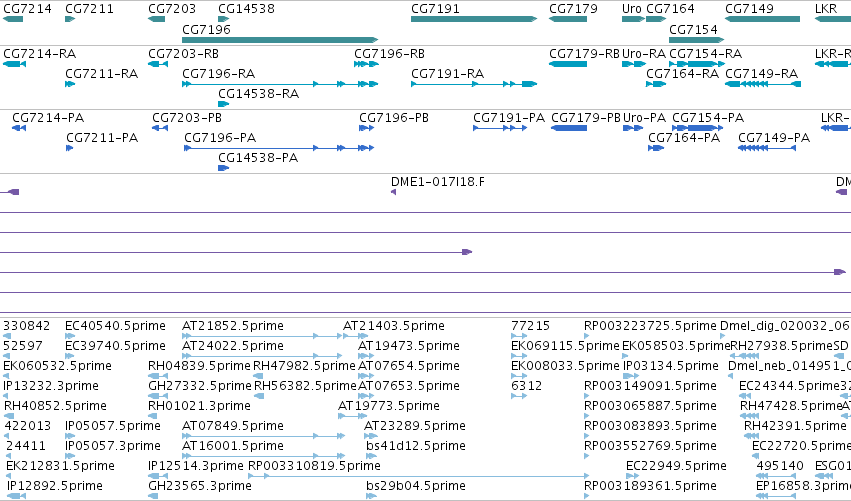The width and height of the screenshot is (851, 501).
Task: Click the RP003310819.5prime EST label
Action: point(314,466)
